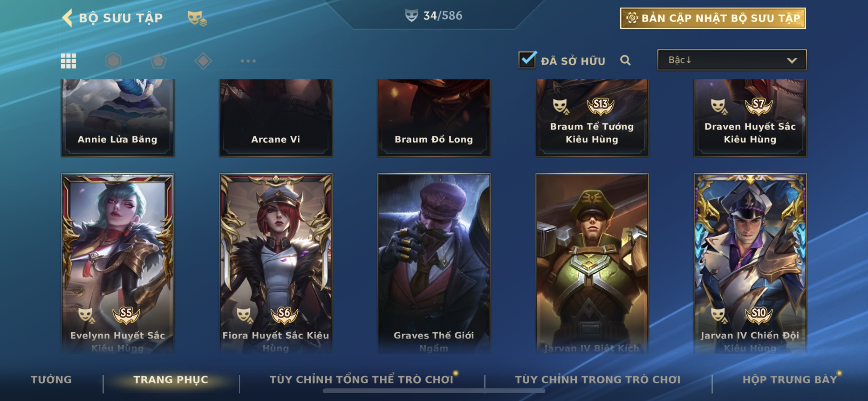868x401 pixels.
Task: Open the Hộp Trưng Bày tab
Action: 790,380
